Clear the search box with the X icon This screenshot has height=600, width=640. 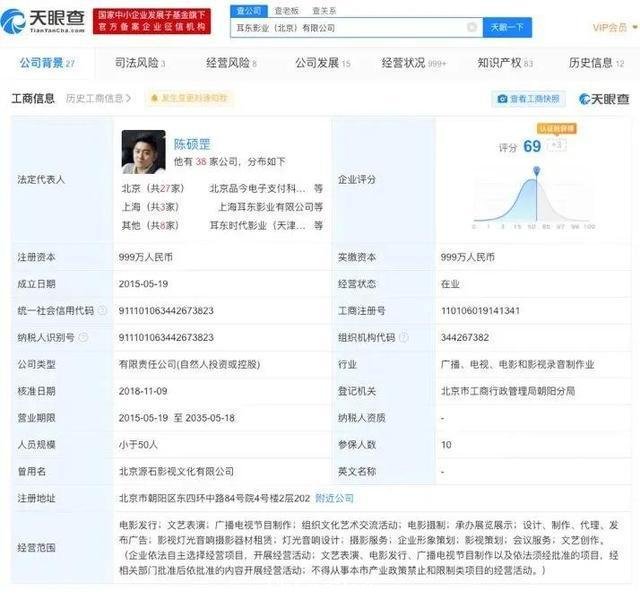472,27
